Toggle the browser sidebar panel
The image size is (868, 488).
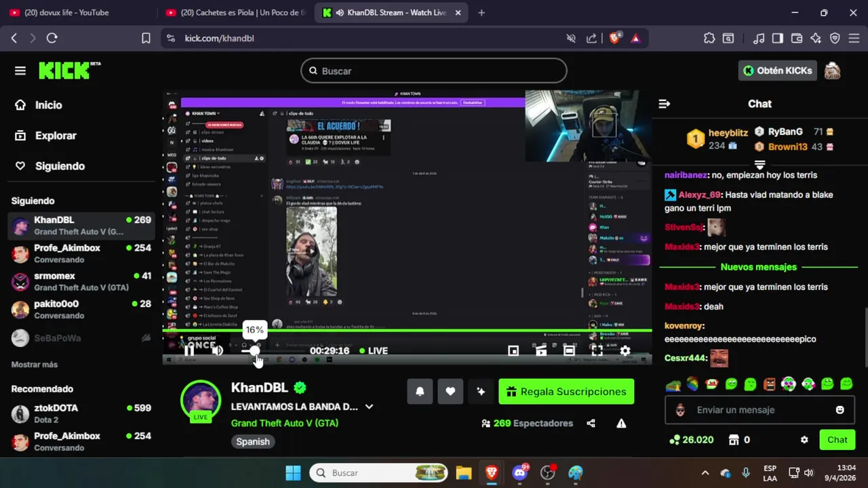(778, 39)
